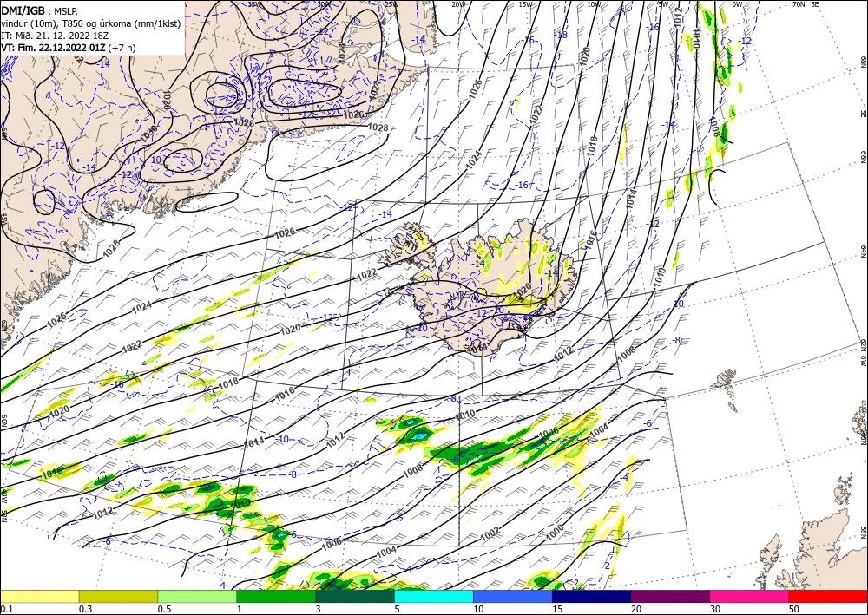Click the pink 30–50 mm legend swatch
Viewport: 868px width, 615px height.
[x=750, y=596]
